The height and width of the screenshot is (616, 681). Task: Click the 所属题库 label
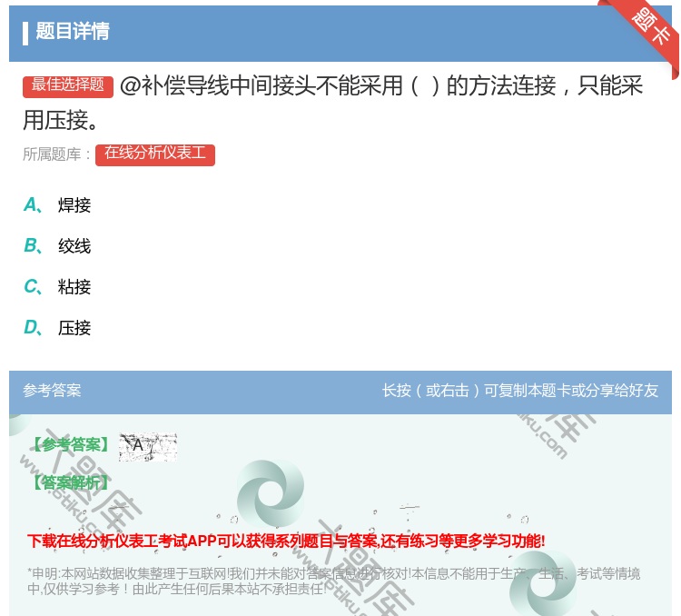56,154
